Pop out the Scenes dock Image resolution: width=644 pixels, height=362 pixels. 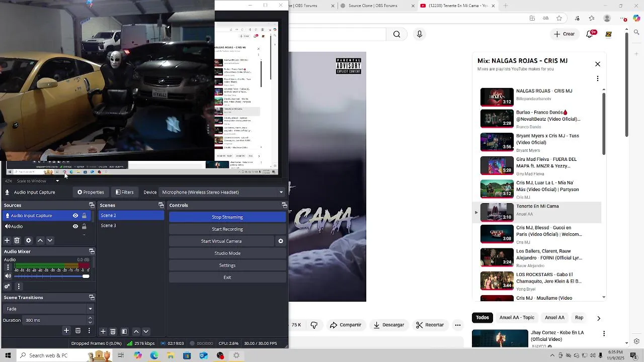coord(161,205)
